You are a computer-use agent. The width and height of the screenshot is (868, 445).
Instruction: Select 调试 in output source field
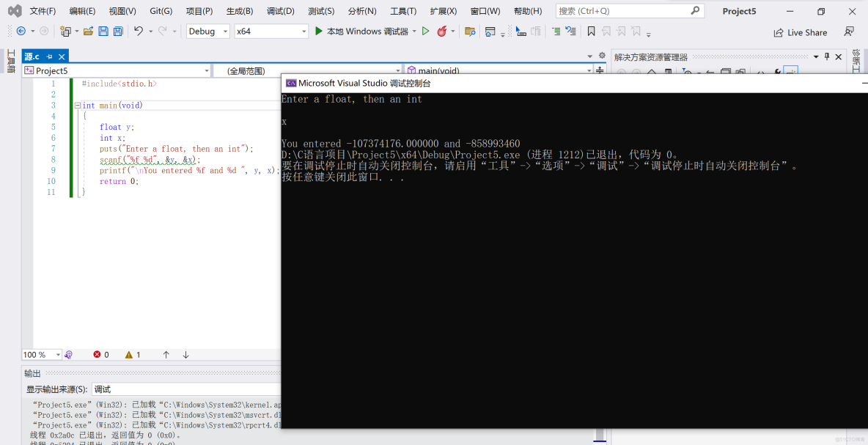[x=185, y=389]
